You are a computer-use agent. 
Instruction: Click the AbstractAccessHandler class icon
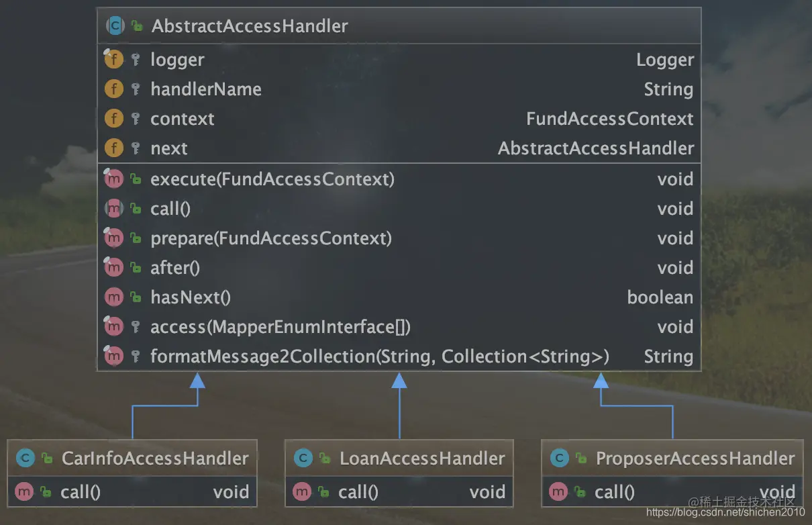[115, 26]
